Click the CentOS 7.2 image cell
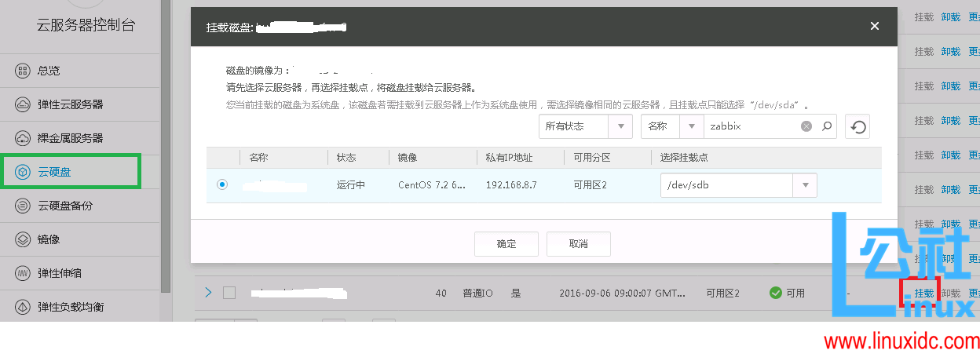Screen dimensions: 980x361 click(432, 186)
